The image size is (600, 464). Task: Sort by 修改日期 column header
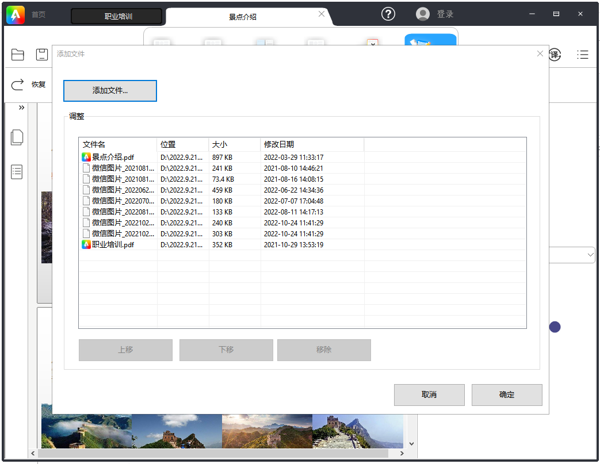[x=310, y=144]
